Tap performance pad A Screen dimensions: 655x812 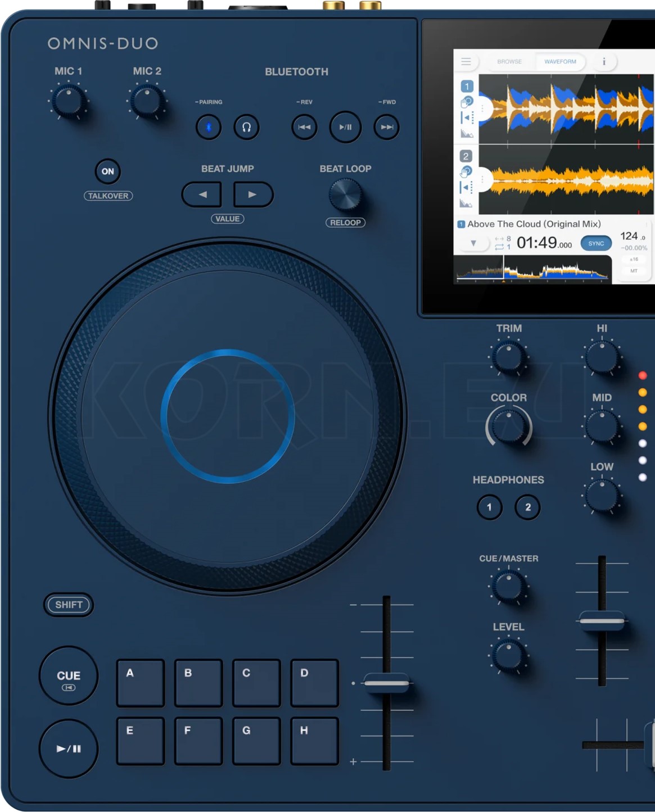tap(139, 682)
